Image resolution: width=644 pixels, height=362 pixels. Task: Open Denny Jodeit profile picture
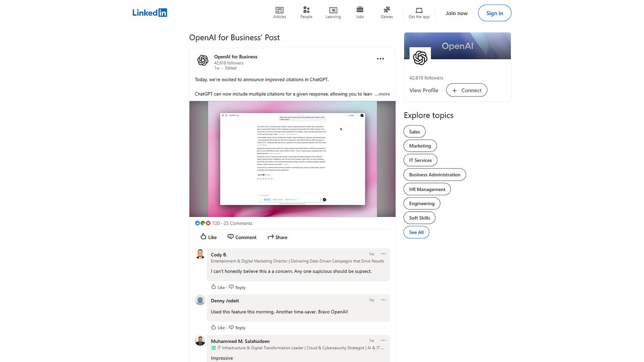pyautogui.click(x=200, y=300)
